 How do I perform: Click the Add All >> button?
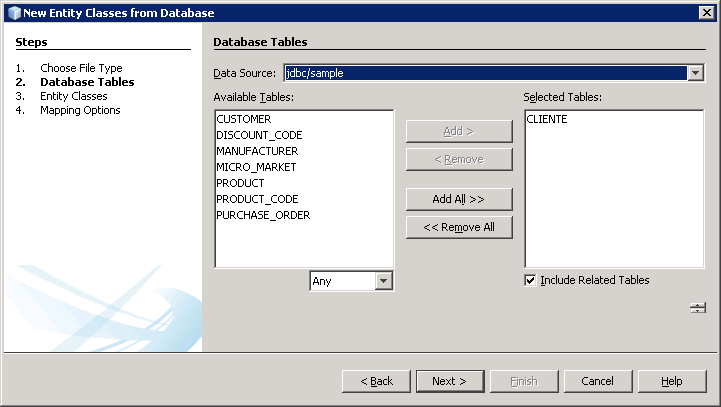coord(459,199)
